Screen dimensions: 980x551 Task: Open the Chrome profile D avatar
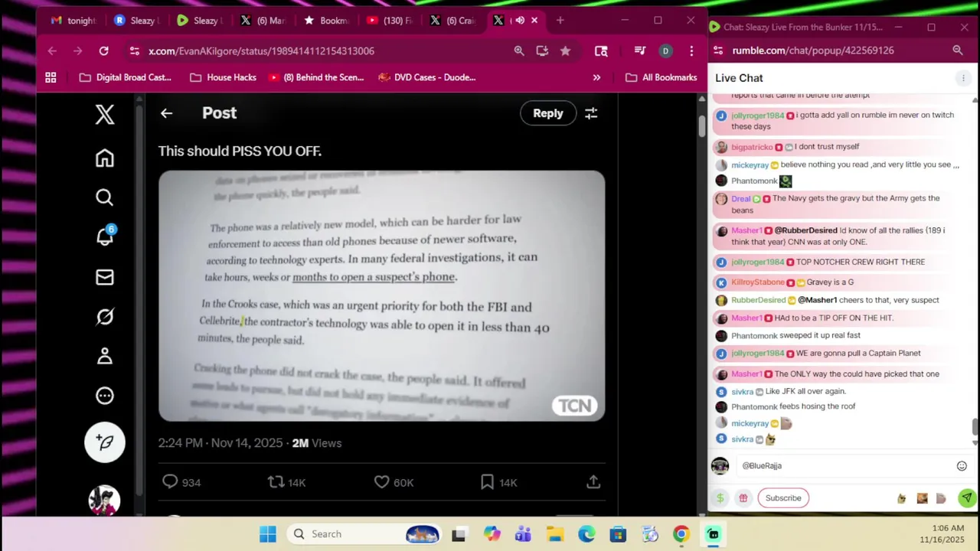click(665, 51)
